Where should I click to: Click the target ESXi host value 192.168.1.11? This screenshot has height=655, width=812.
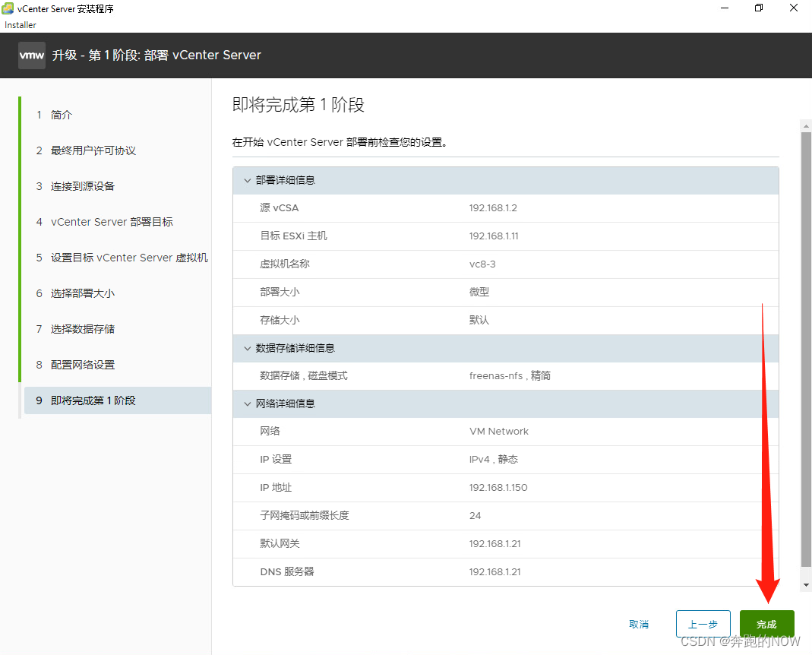tap(494, 236)
